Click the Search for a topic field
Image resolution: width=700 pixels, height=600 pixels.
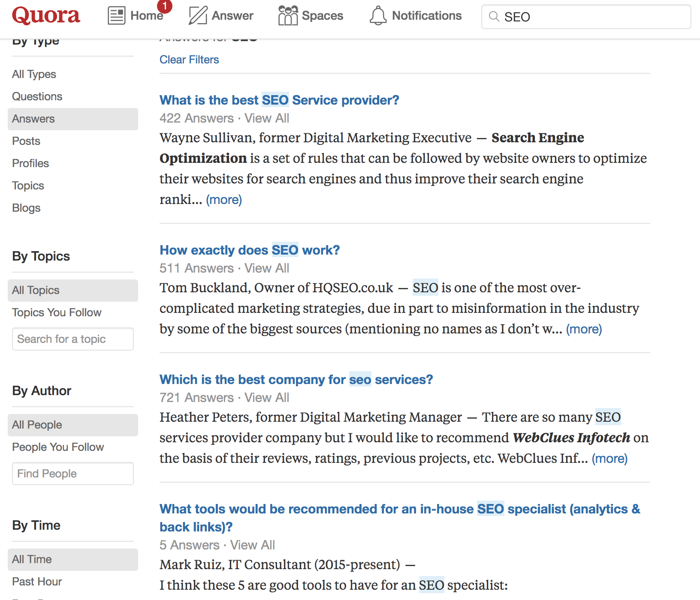pyautogui.click(x=73, y=339)
